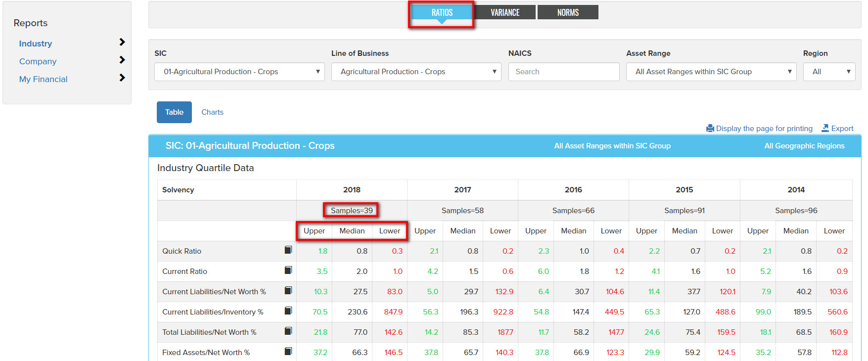
Task: Open the Region dropdown
Action: pyautogui.click(x=829, y=72)
